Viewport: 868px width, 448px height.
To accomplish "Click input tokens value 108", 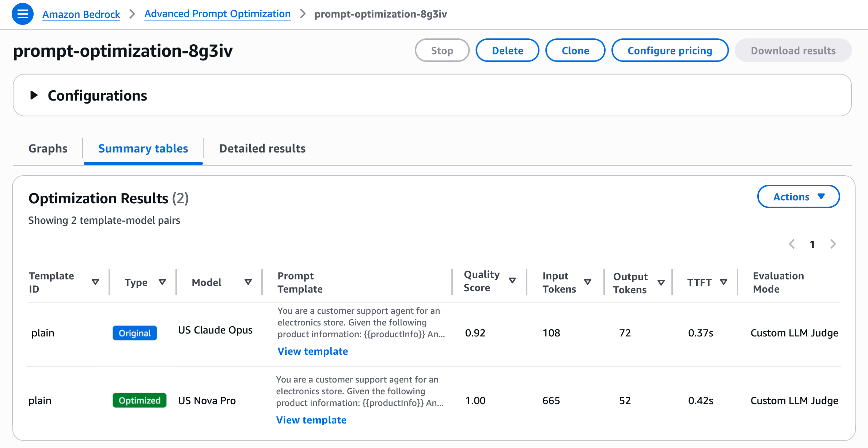I will (x=551, y=333).
